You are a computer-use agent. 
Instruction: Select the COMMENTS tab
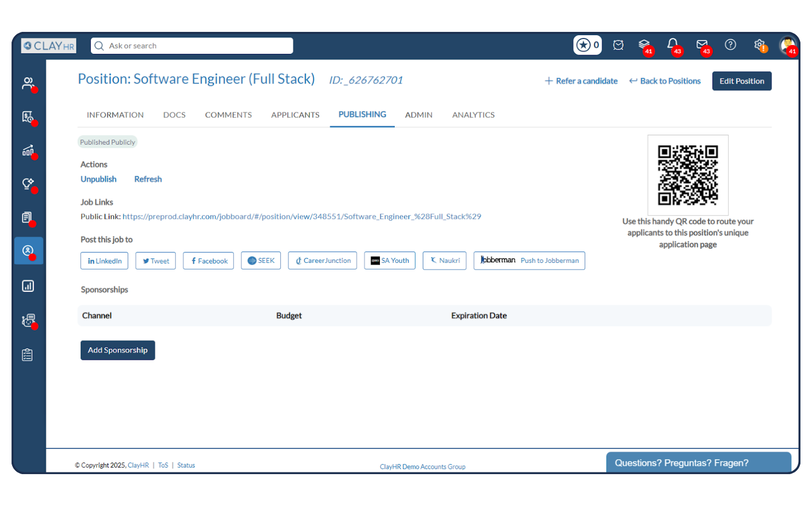pyautogui.click(x=228, y=114)
